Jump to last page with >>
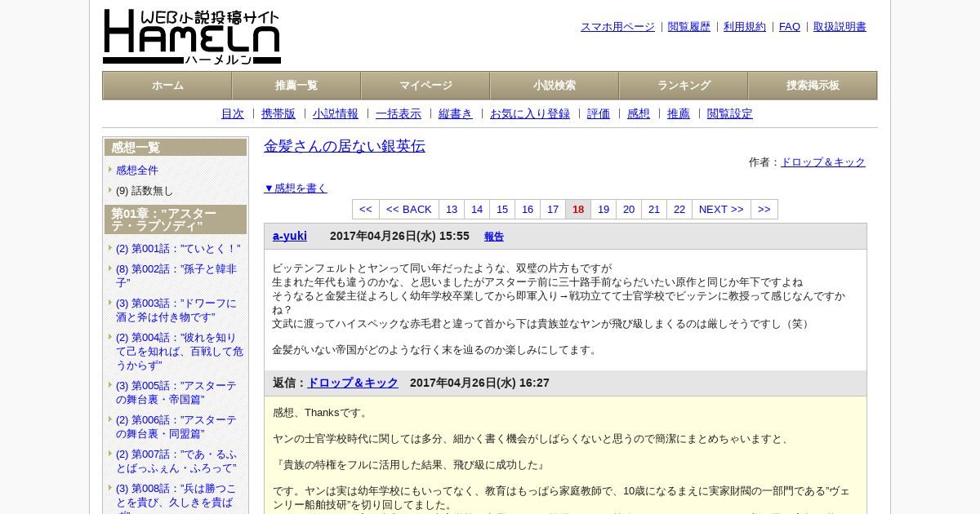Viewport: 980px width, 514px height. tap(764, 210)
